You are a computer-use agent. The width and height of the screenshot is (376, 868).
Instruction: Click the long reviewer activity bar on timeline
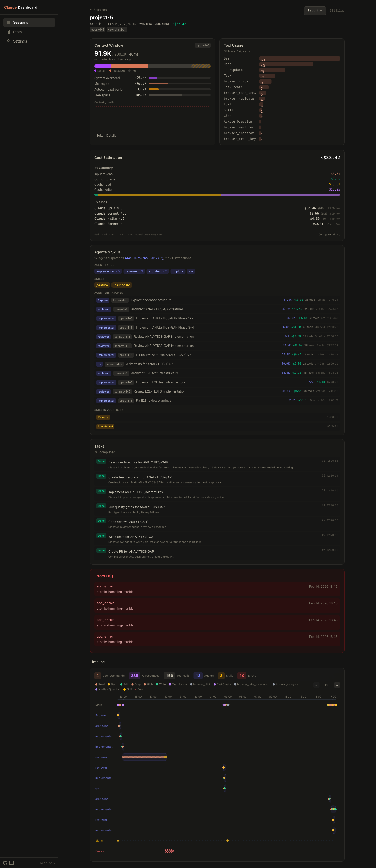pyautogui.click(x=144, y=757)
